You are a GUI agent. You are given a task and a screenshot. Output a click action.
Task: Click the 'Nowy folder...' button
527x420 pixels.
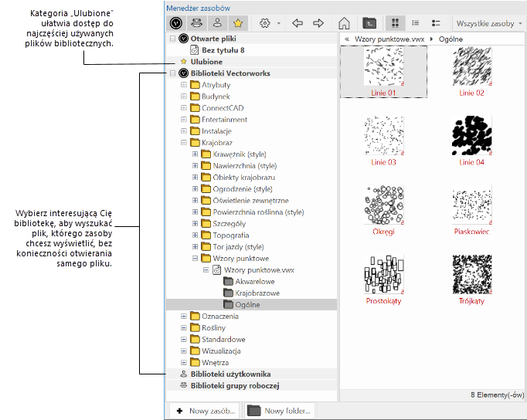280,411
